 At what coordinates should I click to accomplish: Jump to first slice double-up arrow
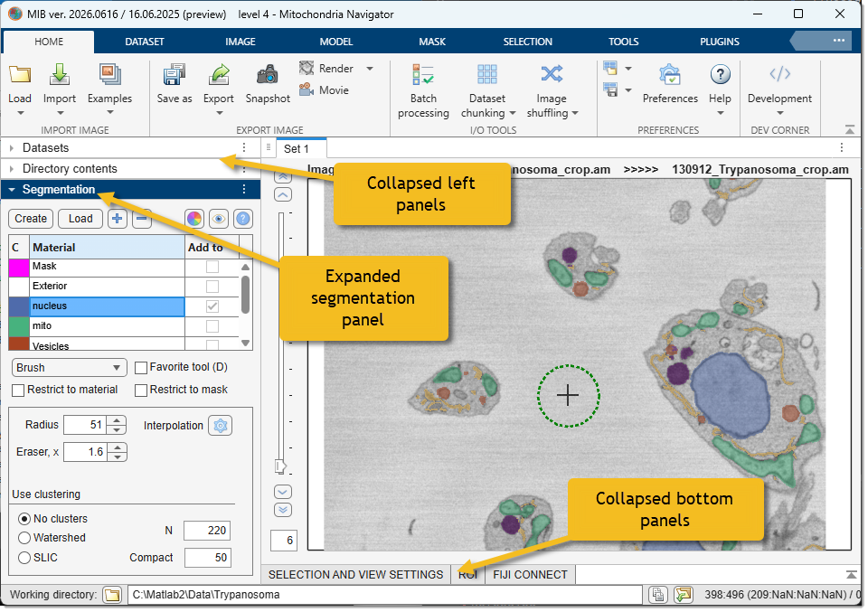283,176
